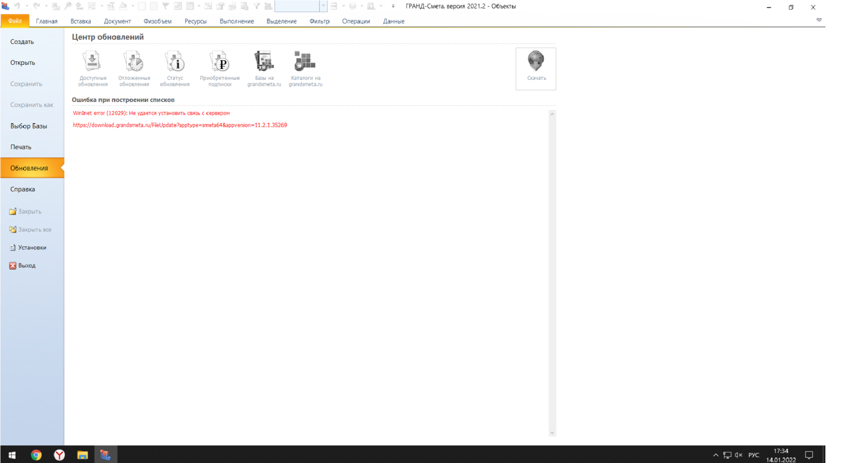View Статус обновления info
868x463 pixels.
[175, 69]
